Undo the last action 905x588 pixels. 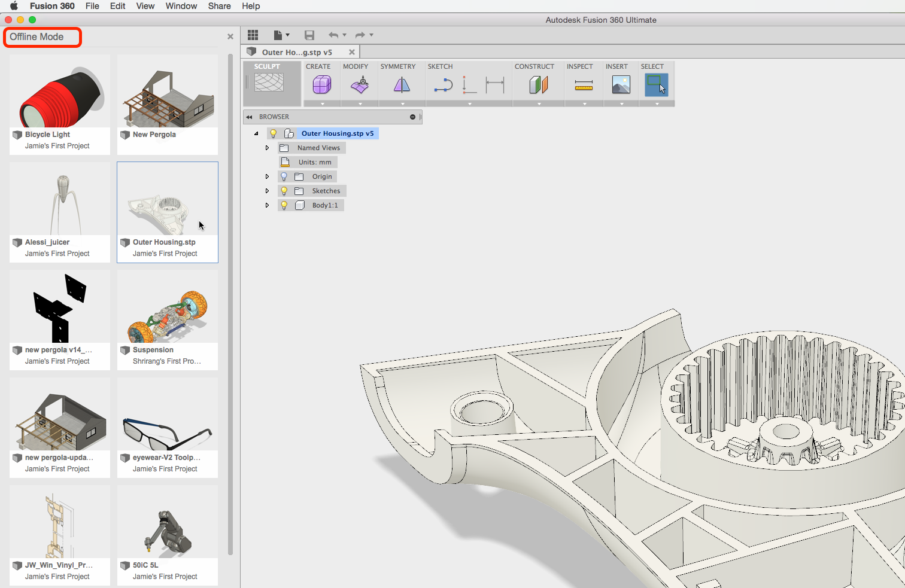333,35
